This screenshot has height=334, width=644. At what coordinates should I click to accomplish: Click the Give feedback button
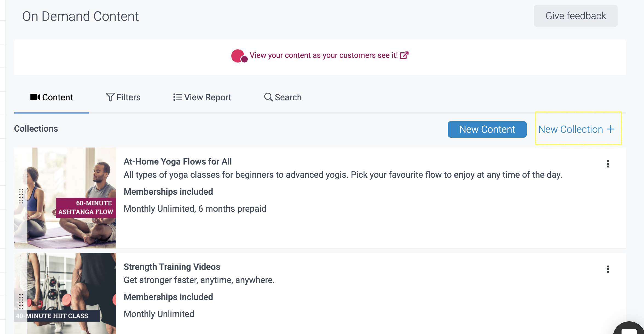coord(575,16)
